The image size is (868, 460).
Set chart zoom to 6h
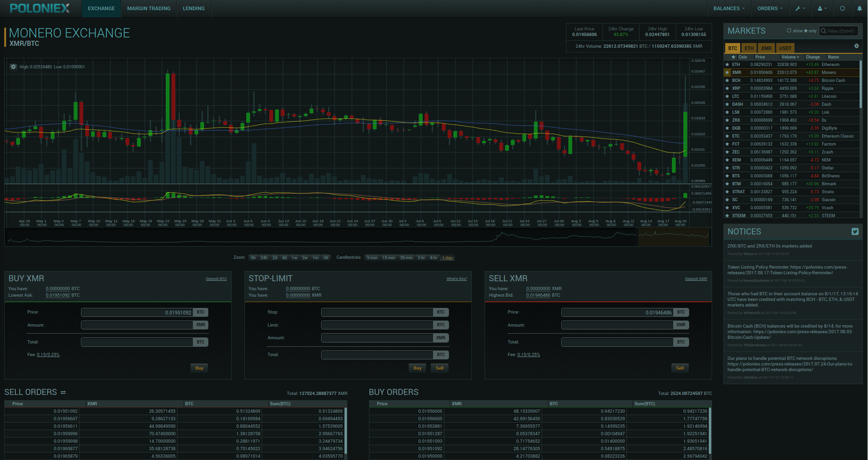pos(253,258)
